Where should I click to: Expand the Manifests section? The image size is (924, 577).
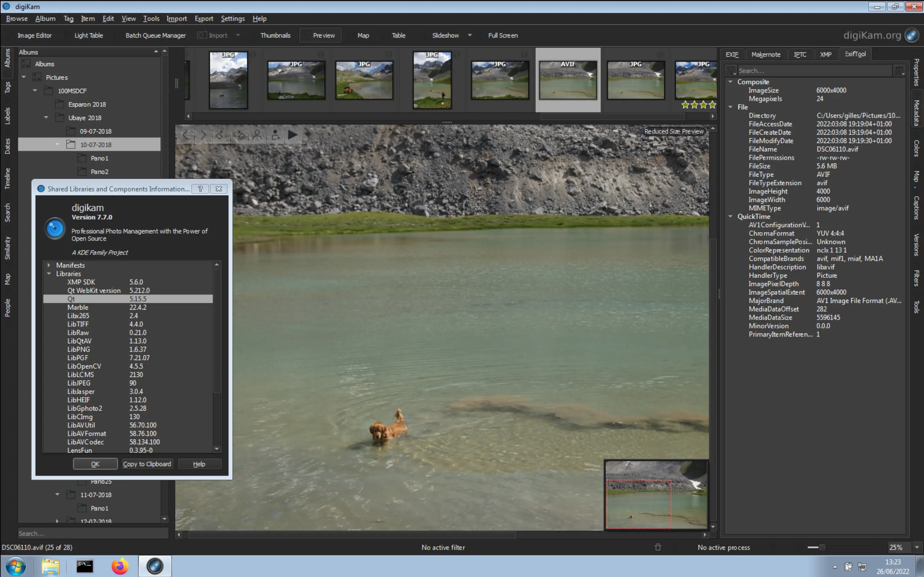(x=48, y=265)
